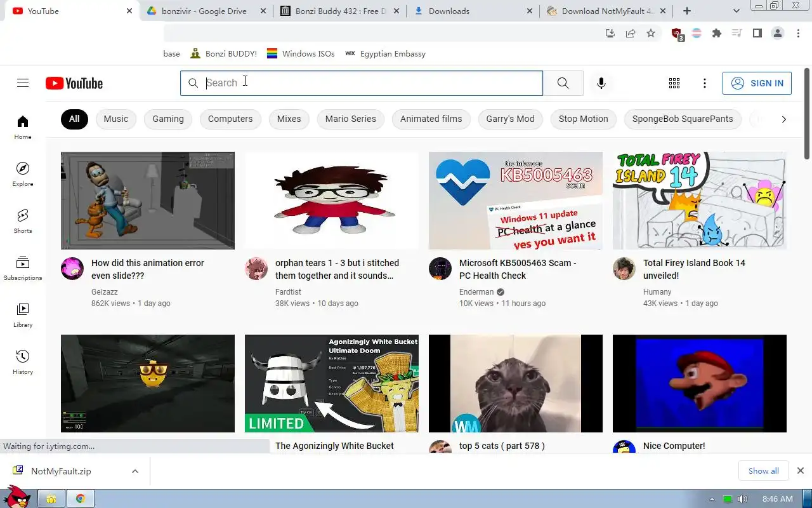Select the Animated films filter chip
This screenshot has height=508, width=812.
pyautogui.click(x=431, y=119)
